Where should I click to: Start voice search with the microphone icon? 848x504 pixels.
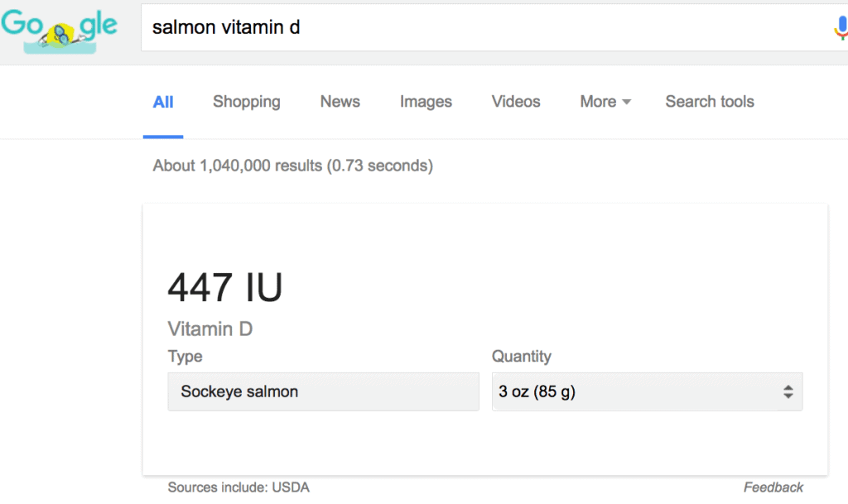click(x=840, y=28)
